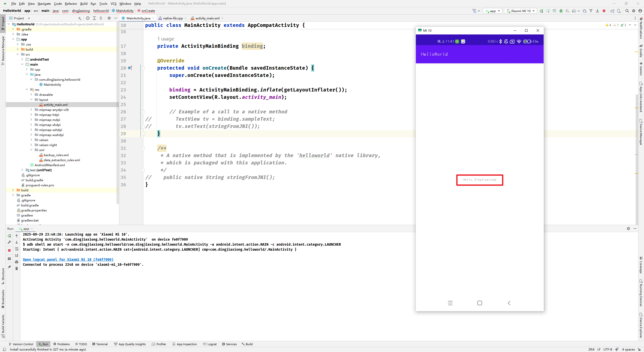This screenshot has width=644, height=352.
Task: Open logcat panel for Xiaomi Mi 10 link
Action: [68, 259]
